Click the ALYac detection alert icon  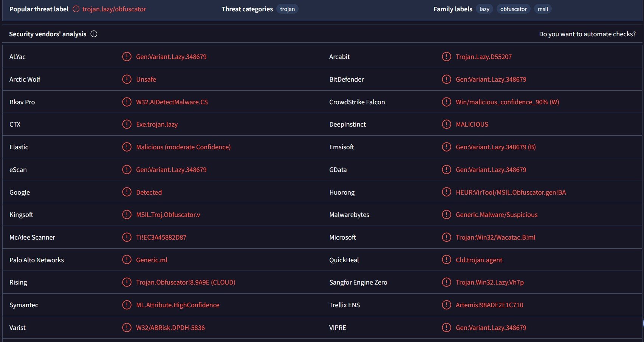[127, 57]
